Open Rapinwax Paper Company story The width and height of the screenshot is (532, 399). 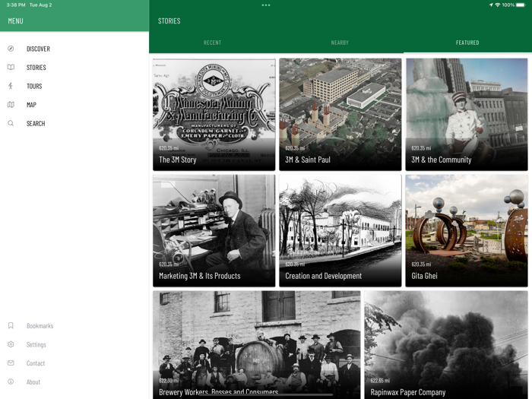446,345
